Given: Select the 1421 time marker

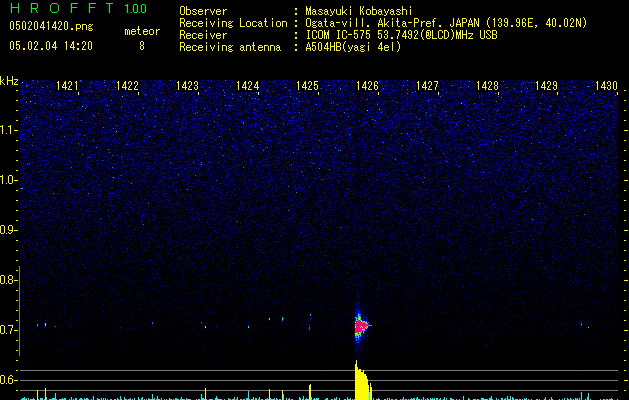Looking at the screenshot, I should [x=68, y=87].
